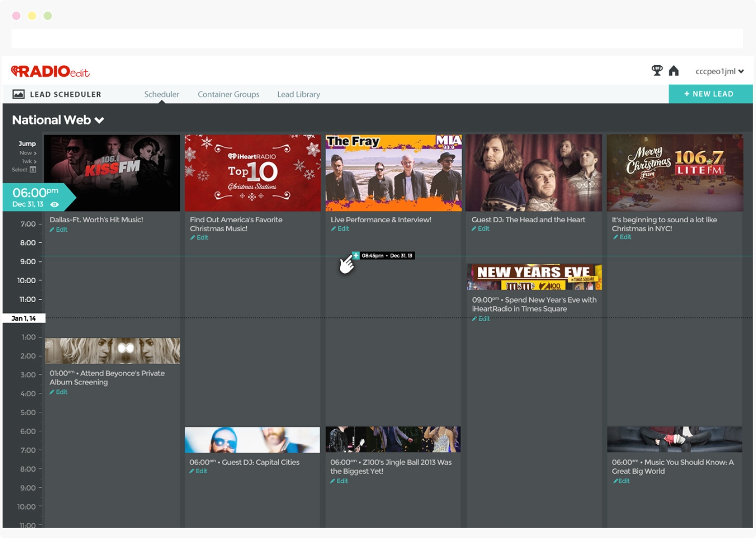Open the Container Groups tab
756x539 pixels.
(x=229, y=94)
